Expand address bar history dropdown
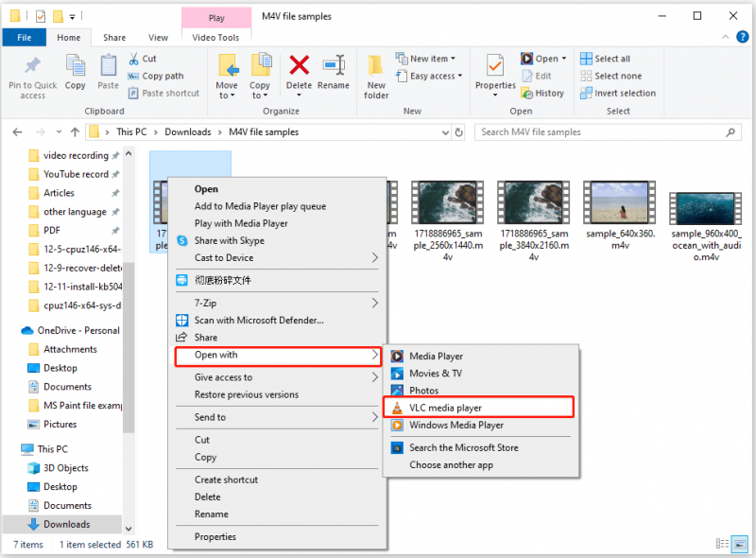 pyautogui.click(x=445, y=132)
